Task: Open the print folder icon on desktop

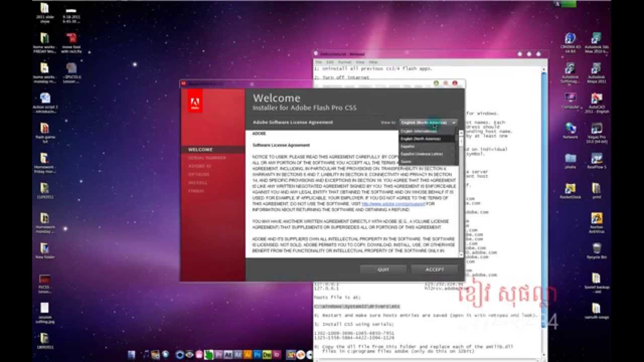Action: pos(596,191)
